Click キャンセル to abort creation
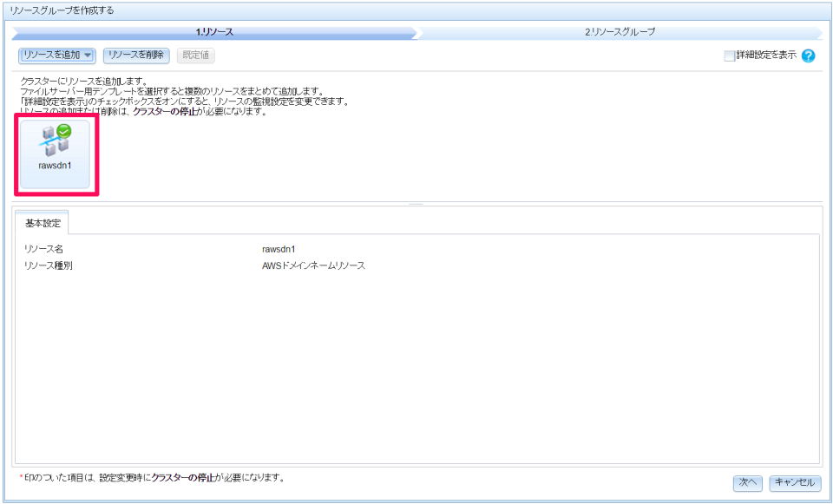Viewport: 833px width, 504px height. (794, 482)
